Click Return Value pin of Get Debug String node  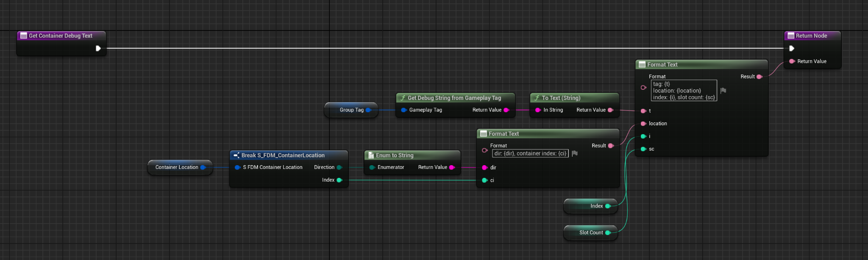pyautogui.click(x=506, y=110)
